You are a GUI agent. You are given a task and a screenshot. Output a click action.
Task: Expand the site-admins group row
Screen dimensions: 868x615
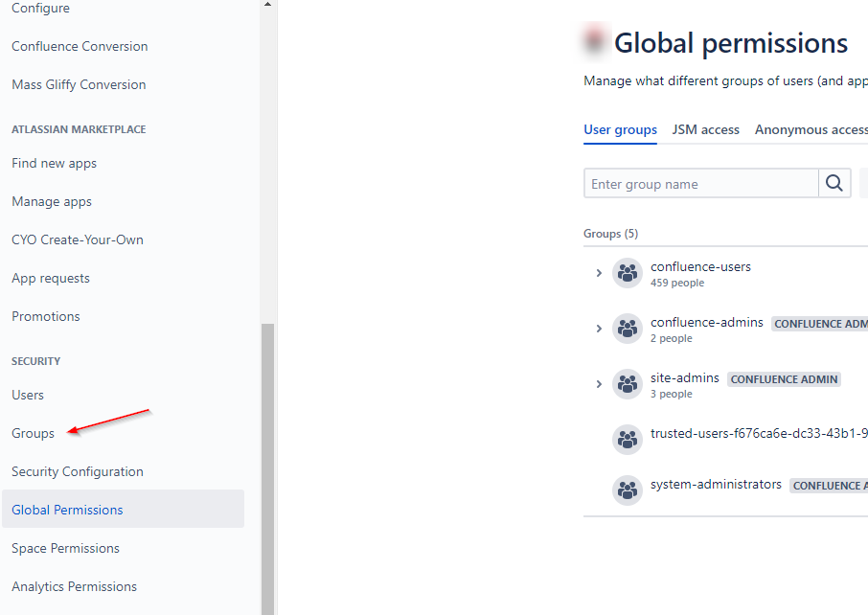point(599,383)
